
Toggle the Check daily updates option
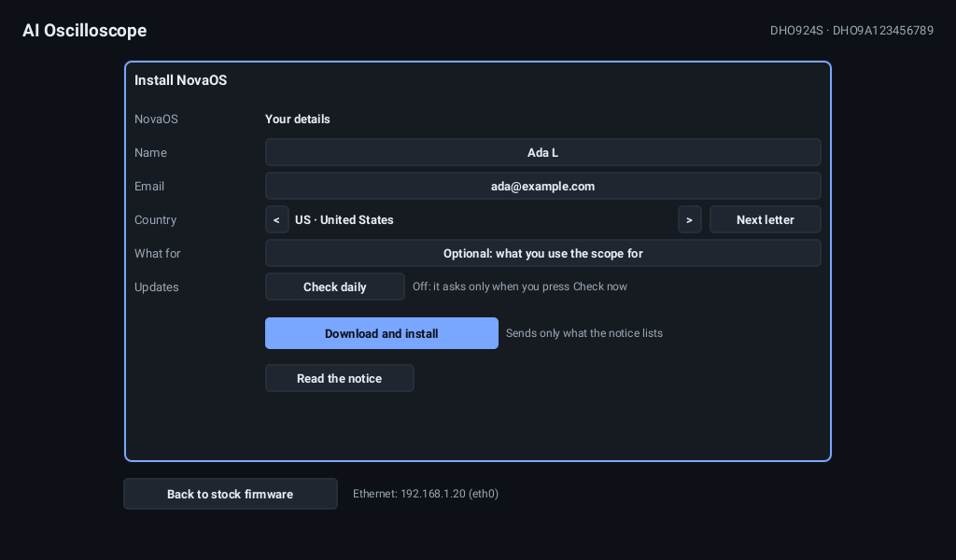pos(335,287)
